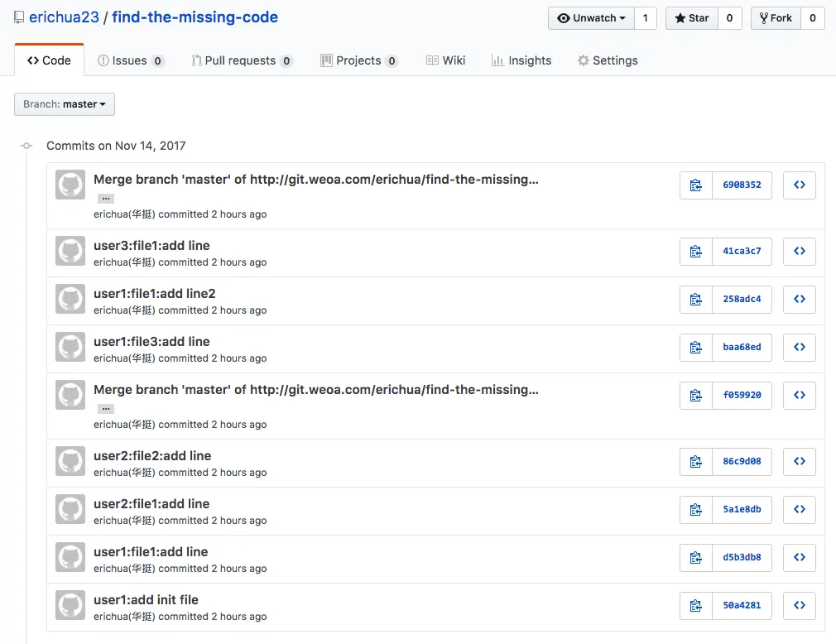Click avatar of 'user1:add init file' commit
The width and height of the screenshot is (836, 644).
(x=70, y=604)
